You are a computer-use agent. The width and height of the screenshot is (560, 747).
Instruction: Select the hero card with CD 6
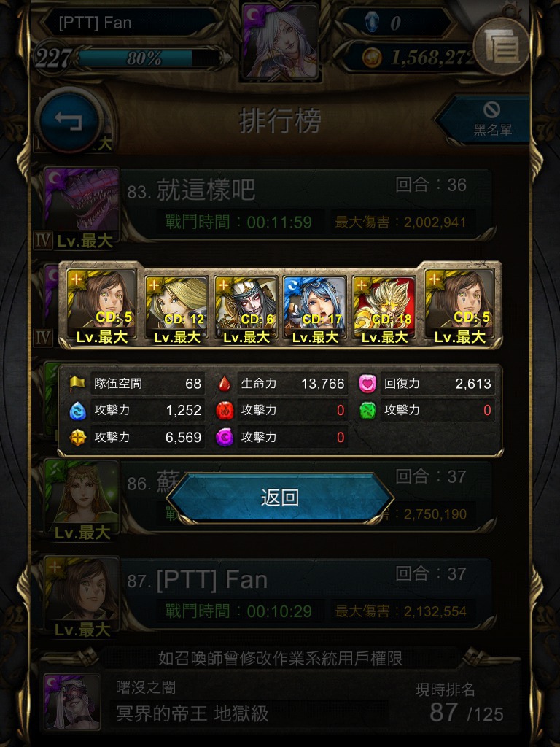(246, 309)
